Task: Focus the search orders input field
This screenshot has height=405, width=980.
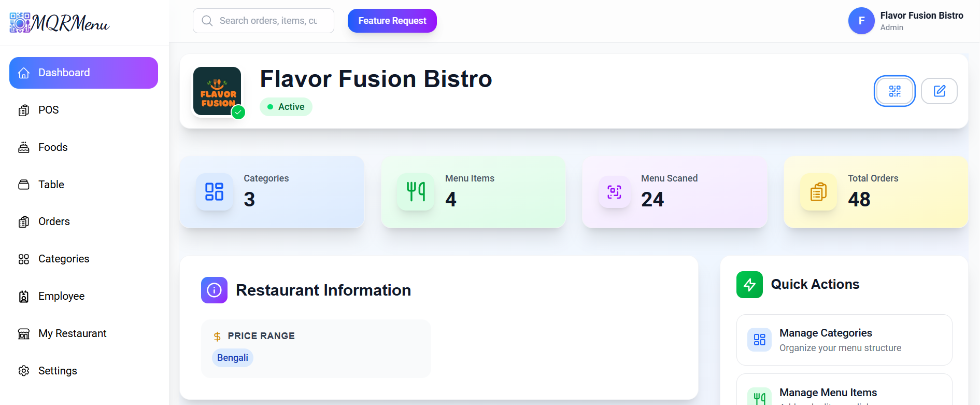Action: (x=268, y=21)
